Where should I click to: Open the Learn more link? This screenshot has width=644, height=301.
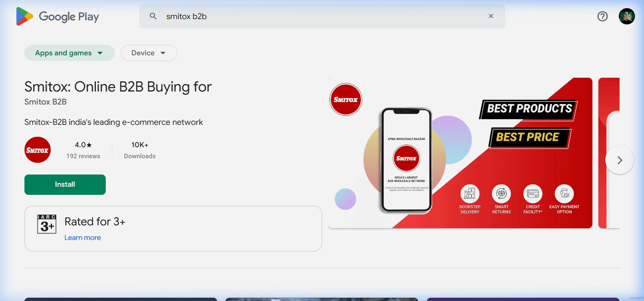(x=83, y=238)
